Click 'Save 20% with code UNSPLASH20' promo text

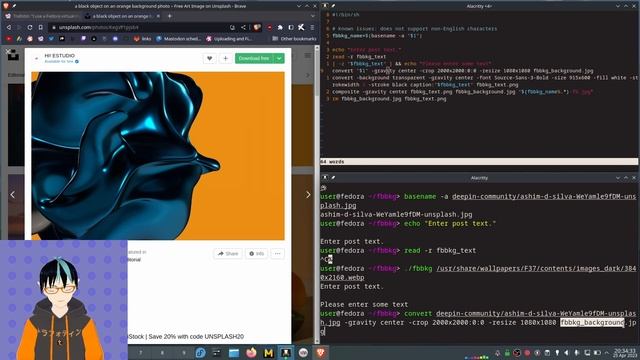pos(196,337)
